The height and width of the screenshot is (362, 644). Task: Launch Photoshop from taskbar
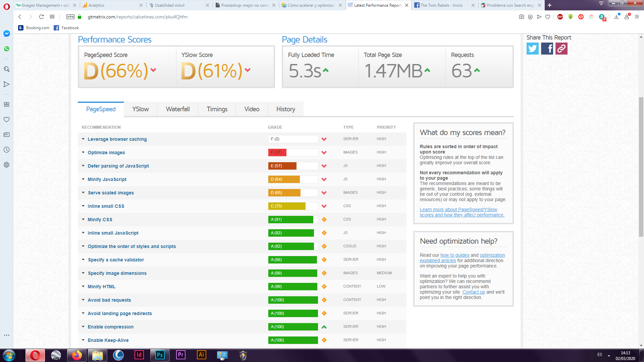pos(160,355)
